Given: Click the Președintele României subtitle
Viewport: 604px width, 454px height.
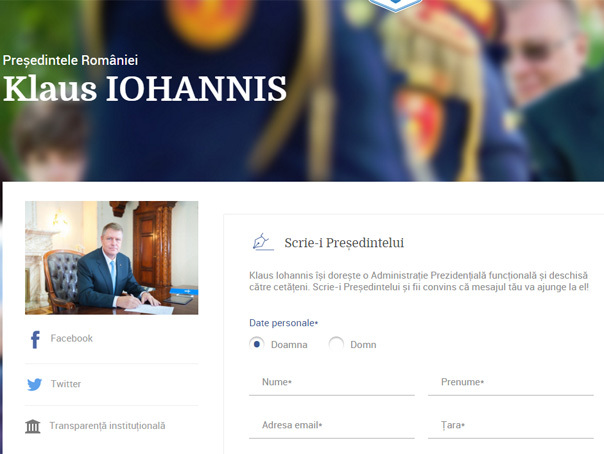Looking at the screenshot, I should (70, 60).
